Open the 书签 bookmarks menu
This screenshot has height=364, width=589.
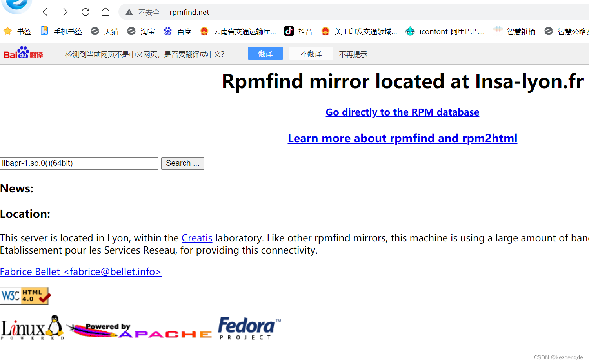point(17,31)
